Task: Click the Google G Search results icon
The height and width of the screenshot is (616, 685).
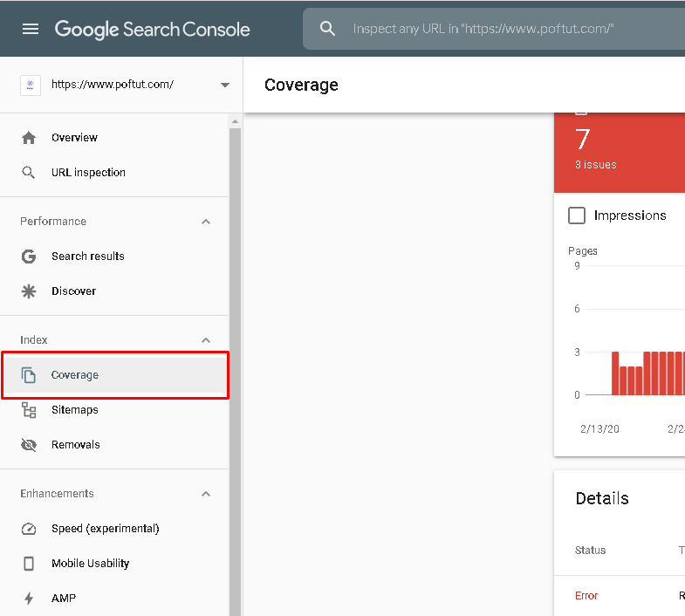Action: tap(29, 257)
